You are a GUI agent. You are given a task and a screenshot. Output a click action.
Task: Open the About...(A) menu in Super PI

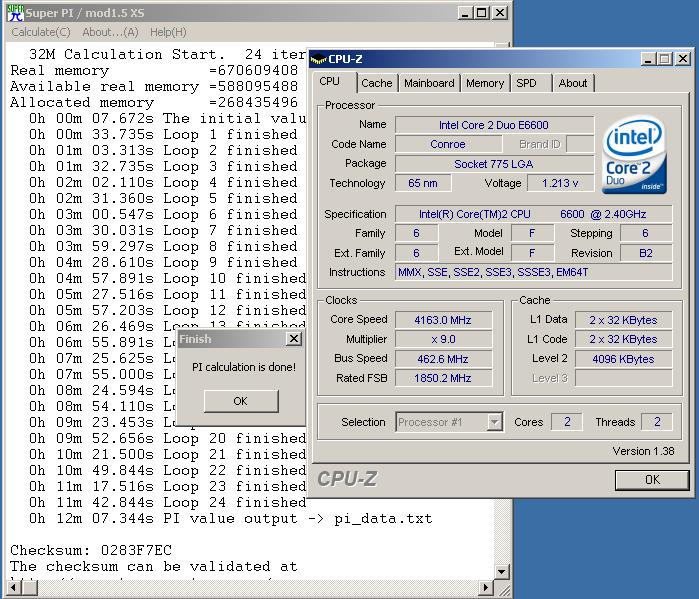click(x=111, y=32)
